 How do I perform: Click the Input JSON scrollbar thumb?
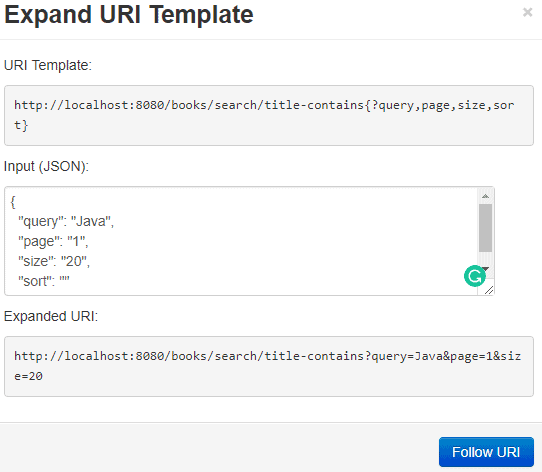pos(485,228)
